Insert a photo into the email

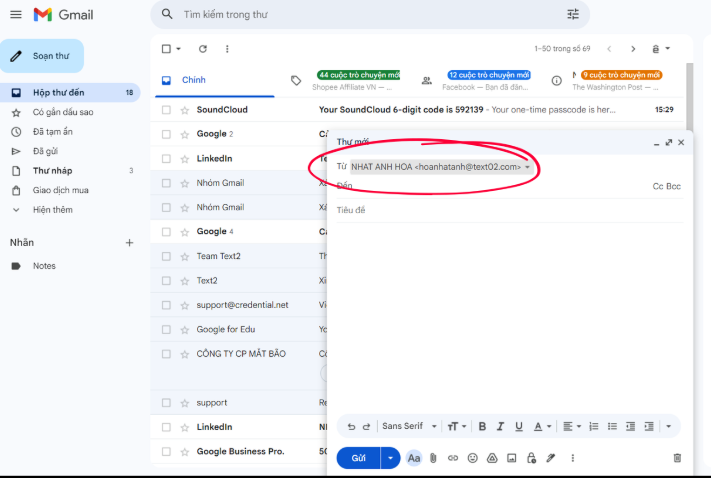[511, 458]
